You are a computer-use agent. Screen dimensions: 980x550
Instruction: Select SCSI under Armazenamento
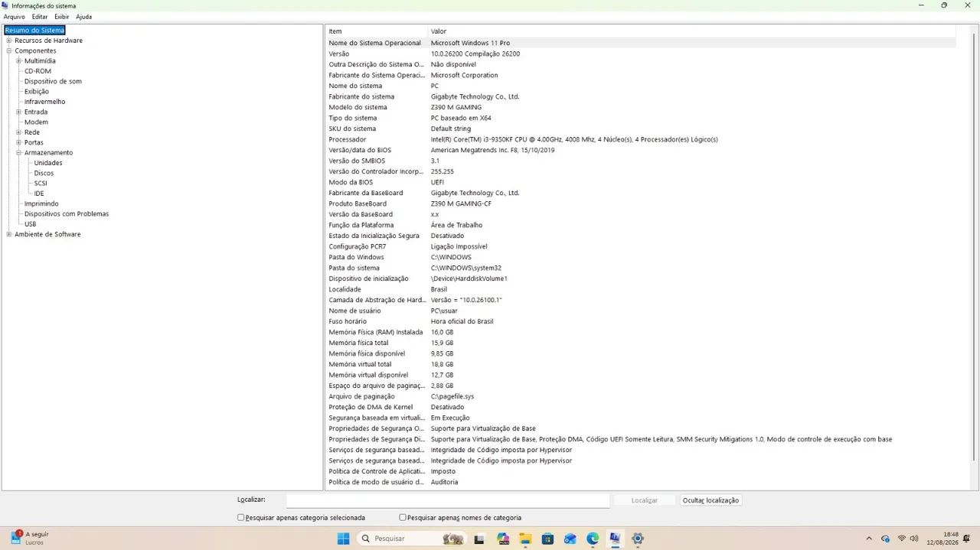41,183
